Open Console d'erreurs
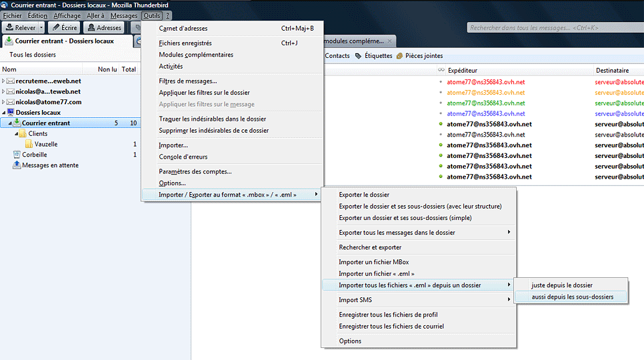This screenshot has width=644, height=360. [x=233, y=157]
